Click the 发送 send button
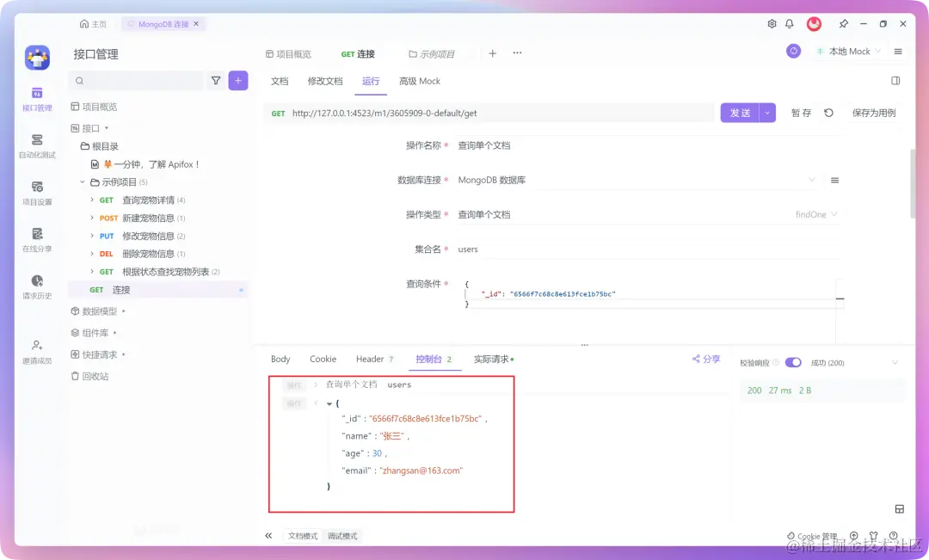 tap(740, 113)
